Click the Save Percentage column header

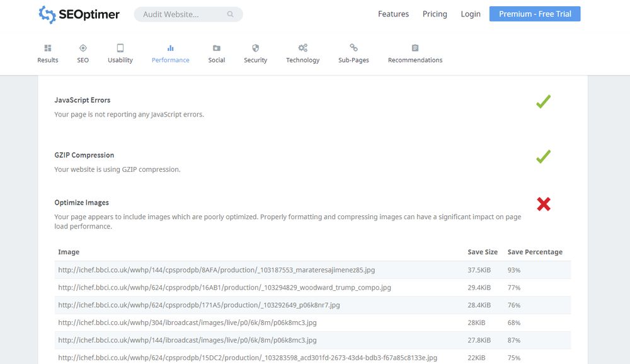click(535, 252)
